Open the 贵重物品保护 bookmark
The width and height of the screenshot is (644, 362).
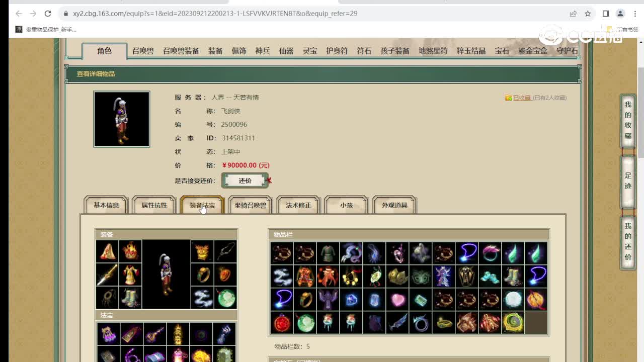pyautogui.click(x=46, y=30)
